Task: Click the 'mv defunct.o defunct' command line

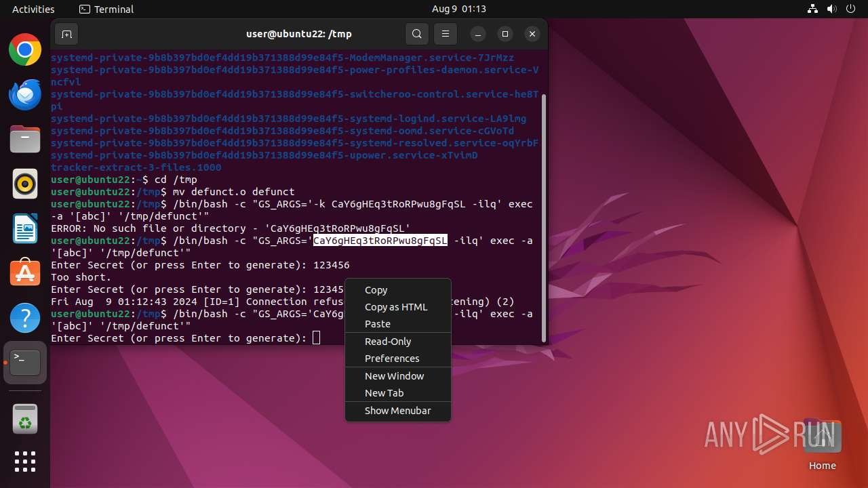Action: click(x=173, y=192)
